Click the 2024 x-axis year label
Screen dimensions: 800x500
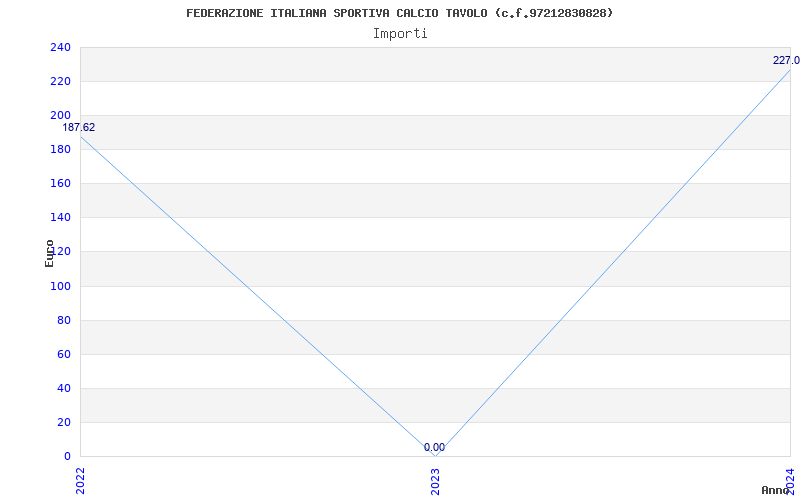(790, 481)
